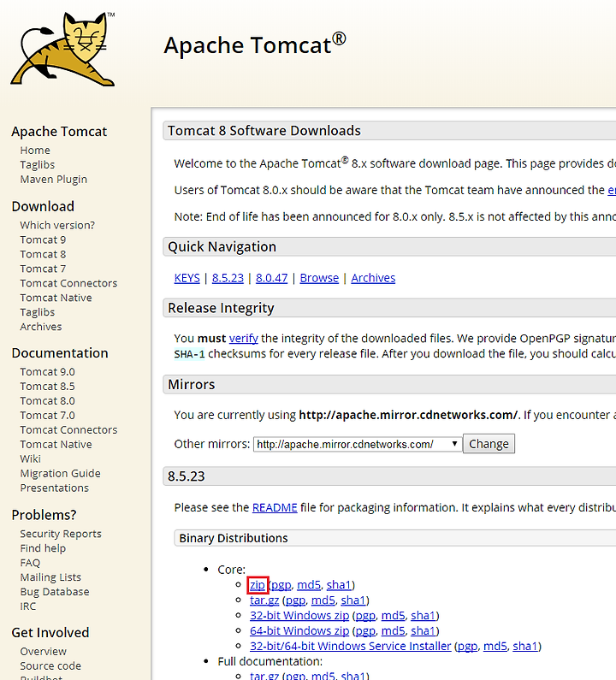Click pgp link beside Windows Service Installer
Viewport: 616px width, 680px height.
pos(468,646)
